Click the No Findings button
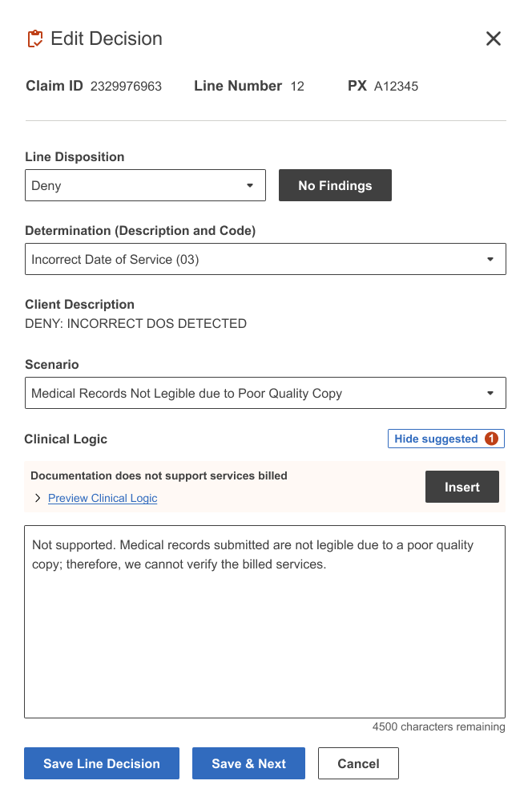 tap(335, 185)
